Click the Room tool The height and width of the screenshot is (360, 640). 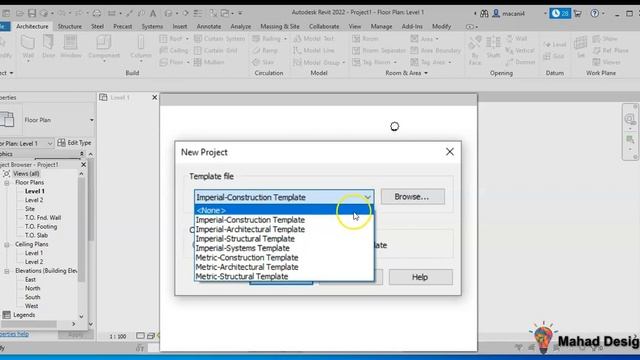pos(365,39)
